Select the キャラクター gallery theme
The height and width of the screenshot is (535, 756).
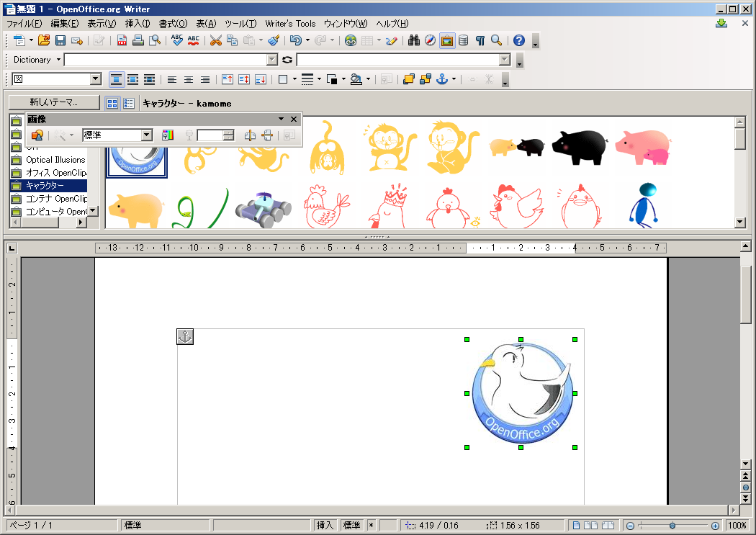(x=49, y=186)
